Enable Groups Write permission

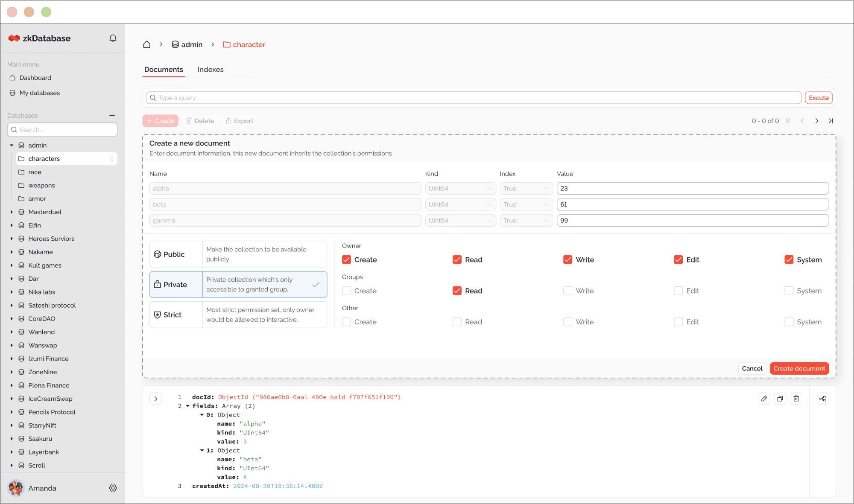coord(567,291)
